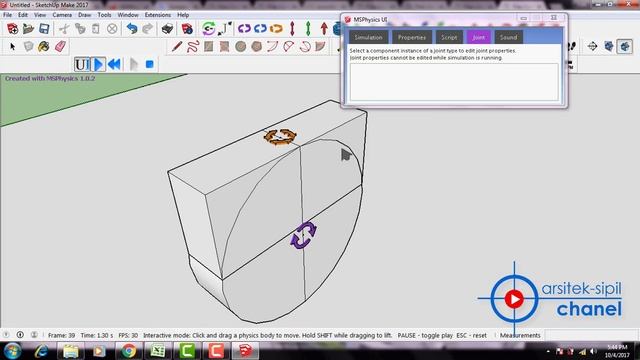
Task: Open Model Info icon beside printer
Action: (x=187, y=29)
